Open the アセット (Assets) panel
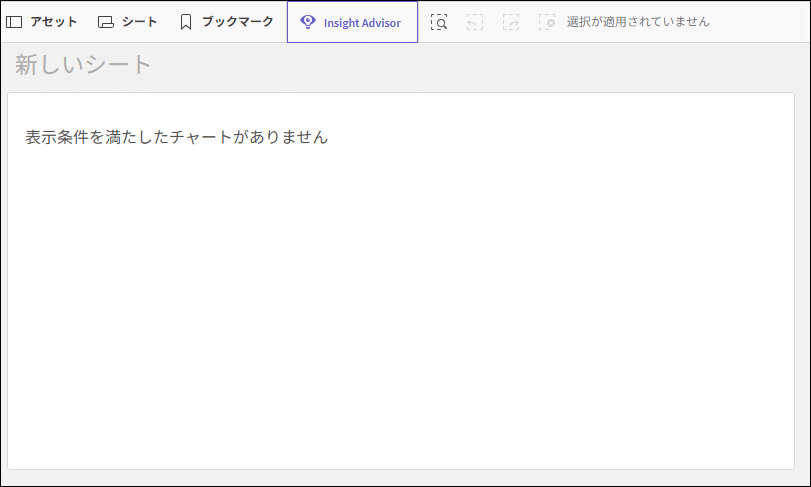Image resolution: width=811 pixels, height=487 pixels. (41, 22)
